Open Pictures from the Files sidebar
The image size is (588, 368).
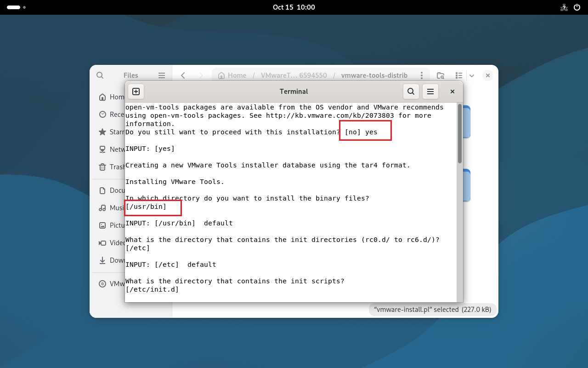tap(108, 225)
